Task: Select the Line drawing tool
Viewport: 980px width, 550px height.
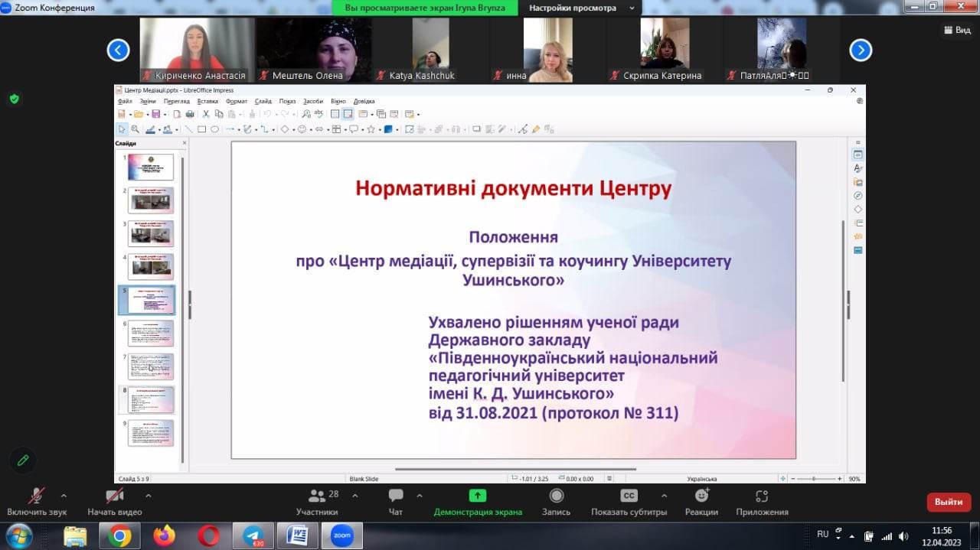Action: coord(188,129)
